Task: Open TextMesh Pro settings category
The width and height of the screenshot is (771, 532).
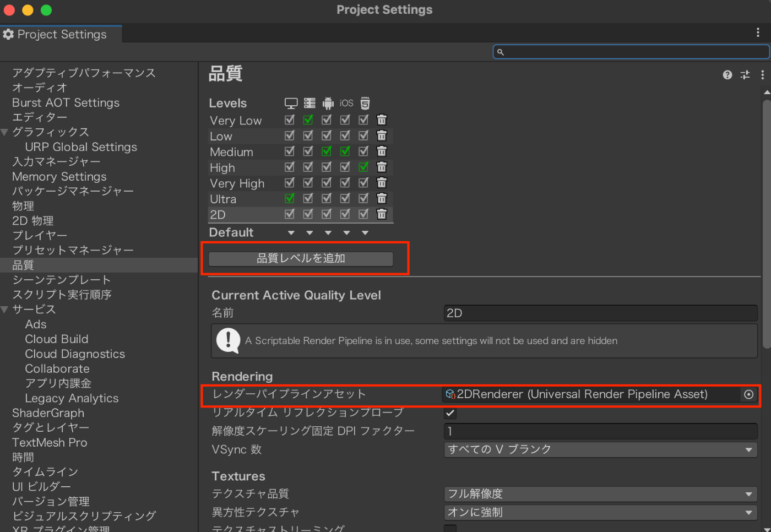Action: tap(50, 443)
